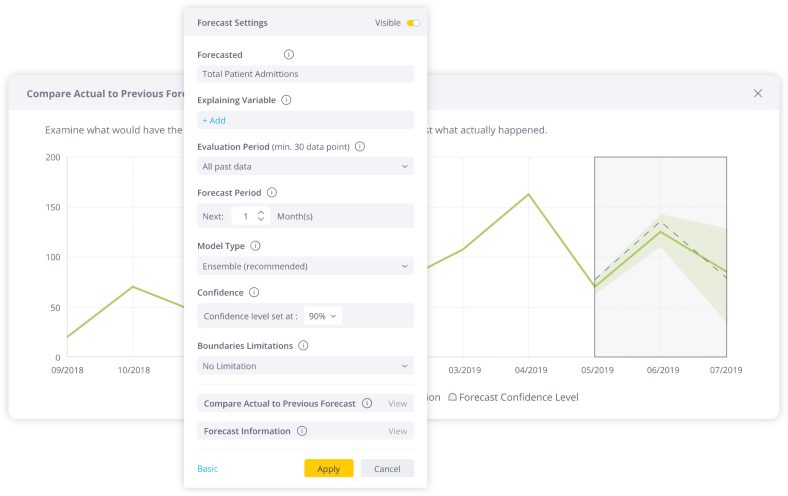Click info icon next to Compare Actual to Previous Forecast
788x496 pixels.
[x=367, y=403]
